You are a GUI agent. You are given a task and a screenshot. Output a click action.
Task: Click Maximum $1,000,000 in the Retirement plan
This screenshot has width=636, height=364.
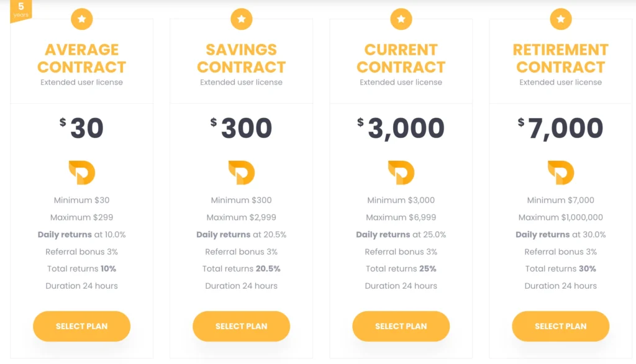tap(560, 217)
